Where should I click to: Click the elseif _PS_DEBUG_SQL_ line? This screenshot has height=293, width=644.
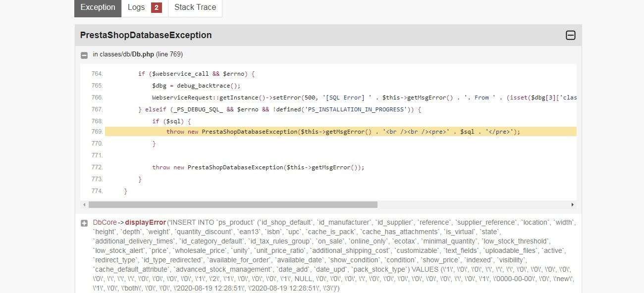coord(279,109)
